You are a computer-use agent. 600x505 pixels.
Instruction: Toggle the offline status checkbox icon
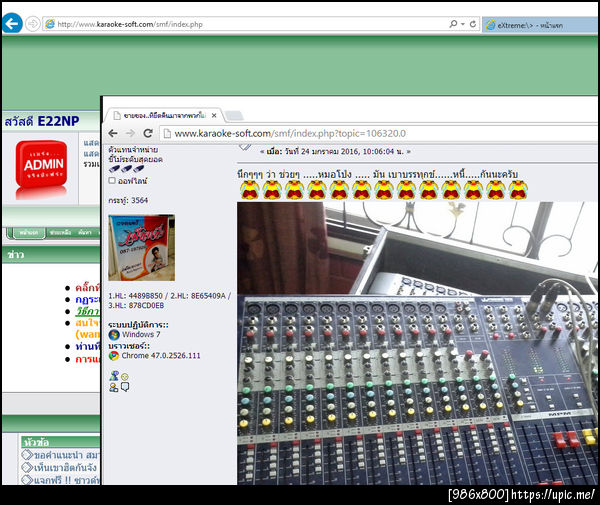[112, 181]
